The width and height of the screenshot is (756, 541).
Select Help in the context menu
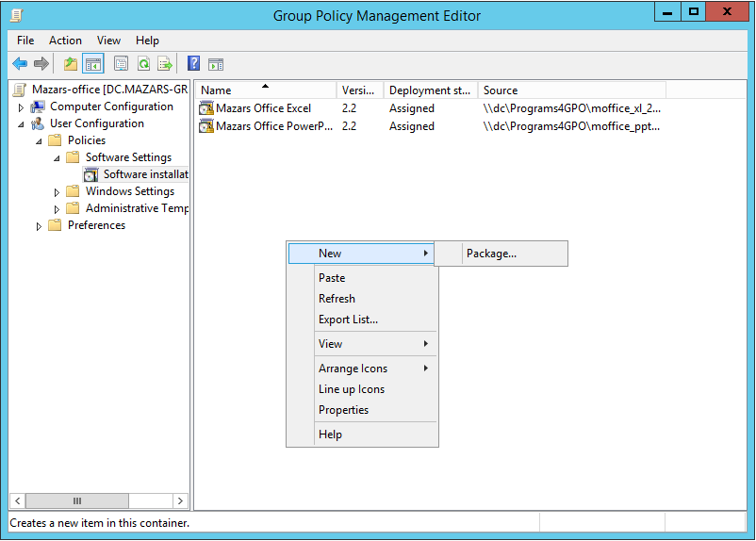point(363,434)
